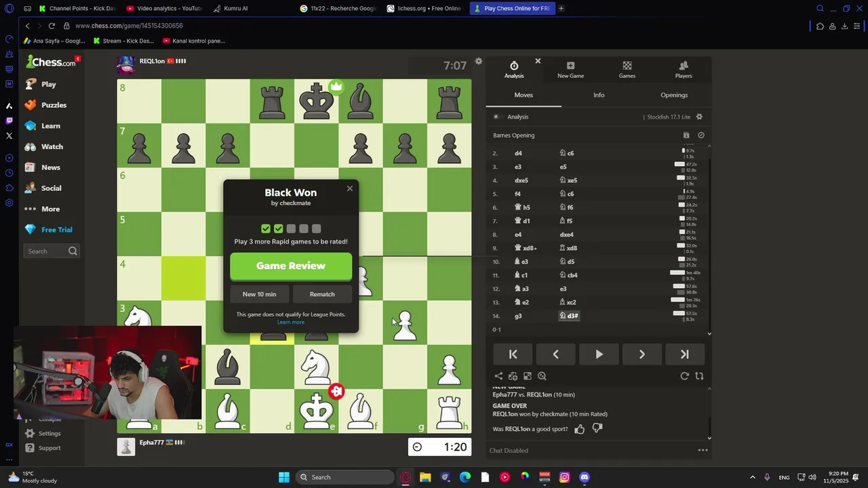The width and height of the screenshot is (868, 488).
Task: Open the Games tab
Action: (627, 69)
